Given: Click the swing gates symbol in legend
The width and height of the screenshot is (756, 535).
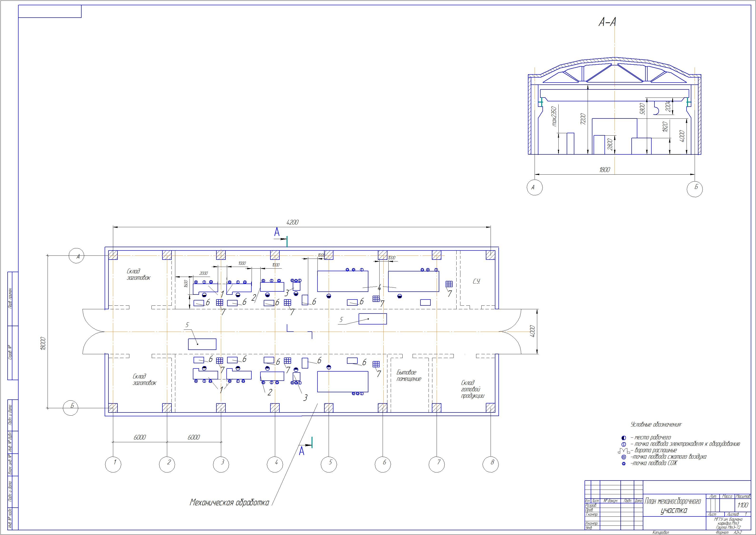Looking at the screenshot, I should 624,451.
